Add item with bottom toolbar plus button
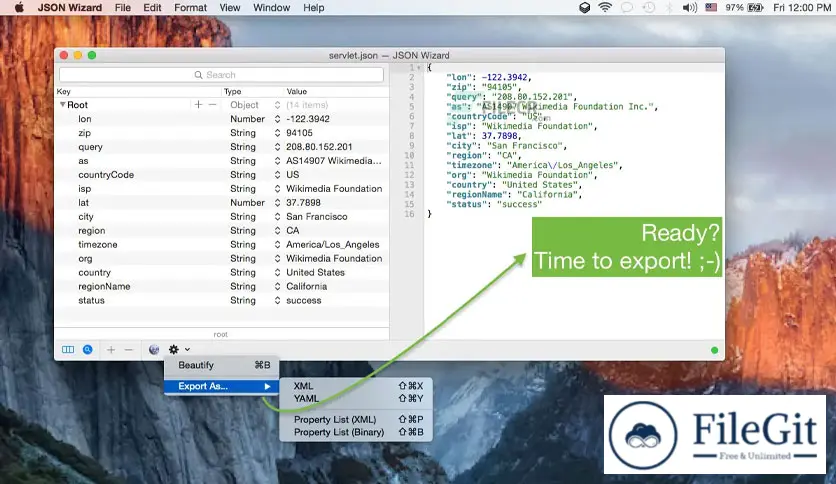The height and width of the screenshot is (484, 836). [x=111, y=350]
